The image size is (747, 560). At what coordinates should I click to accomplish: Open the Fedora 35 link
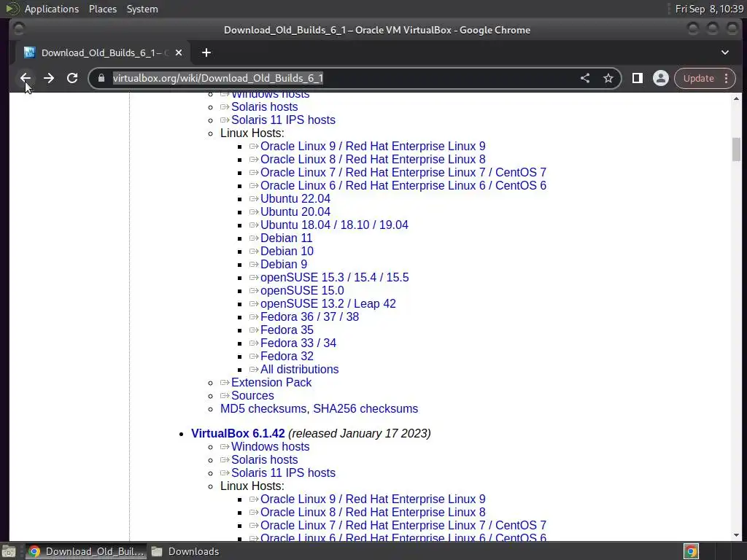287,330
